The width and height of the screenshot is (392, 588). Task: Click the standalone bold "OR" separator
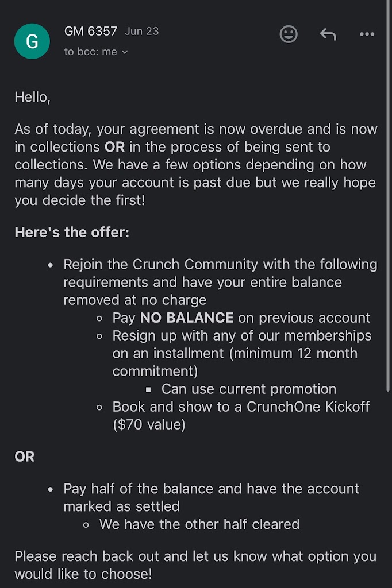pos(25,457)
